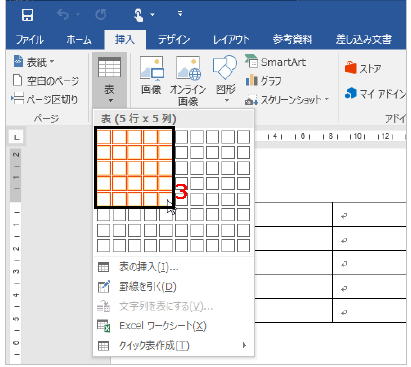Open the ファイル tab
The height and width of the screenshot is (367, 411).
point(30,40)
